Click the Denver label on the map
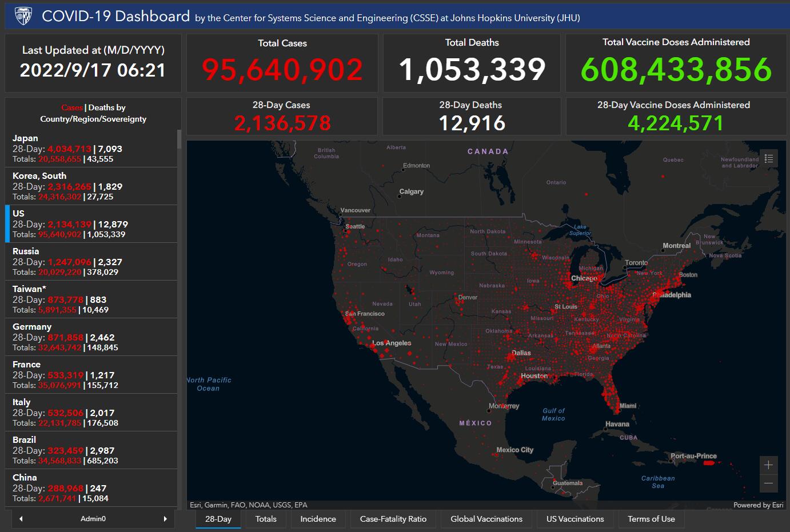Viewport: 790px width, 532px height. pos(468,297)
